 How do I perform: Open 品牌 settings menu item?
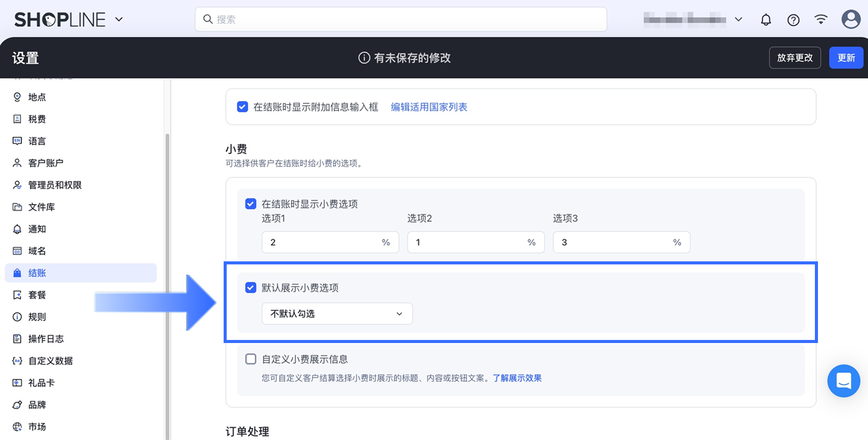tap(81, 404)
